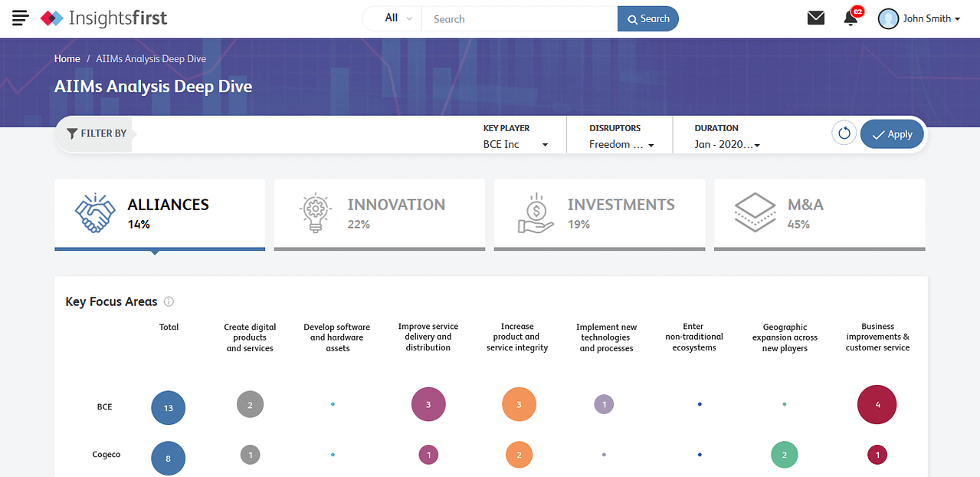
Task: Expand the Duration Jan - 2020 dropdown
Action: pos(727,144)
